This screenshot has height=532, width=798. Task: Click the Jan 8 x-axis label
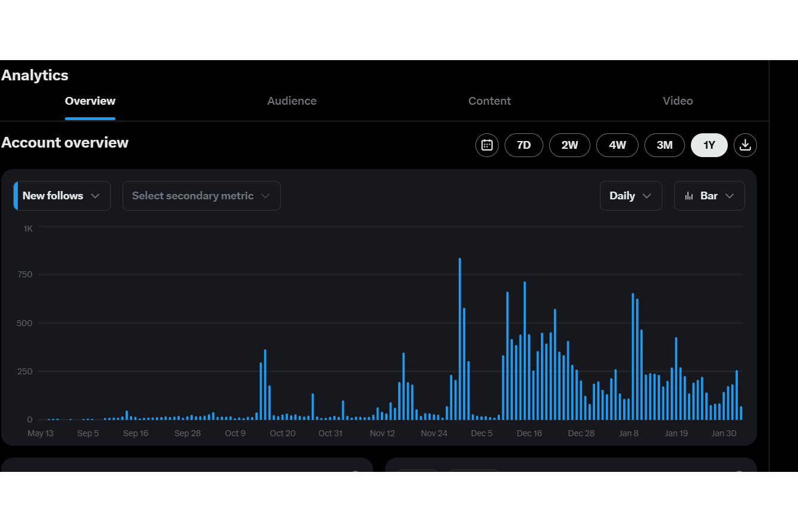tap(629, 433)
